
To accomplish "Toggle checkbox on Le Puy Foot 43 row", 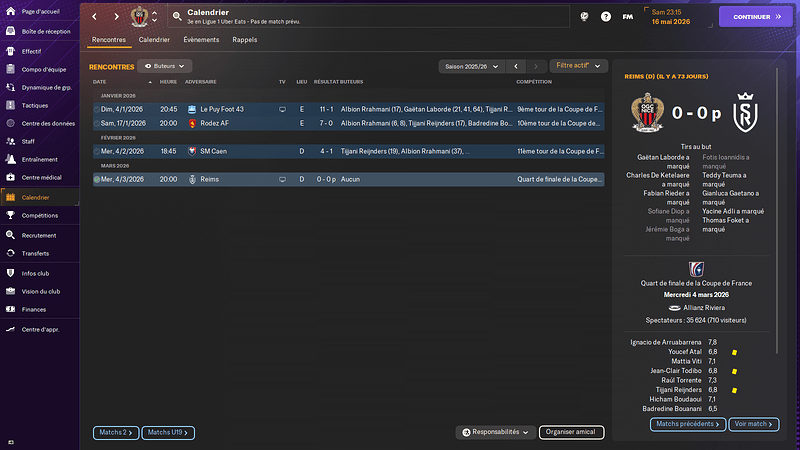I will (96, 109).
